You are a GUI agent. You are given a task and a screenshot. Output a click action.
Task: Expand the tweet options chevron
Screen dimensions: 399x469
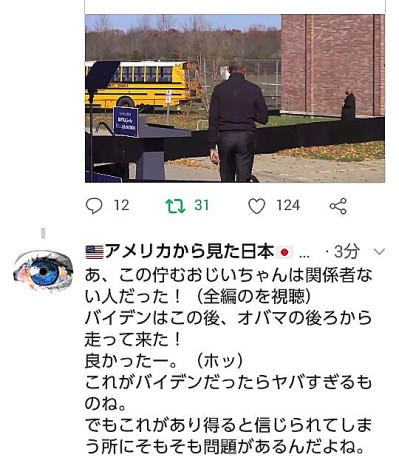379,252
